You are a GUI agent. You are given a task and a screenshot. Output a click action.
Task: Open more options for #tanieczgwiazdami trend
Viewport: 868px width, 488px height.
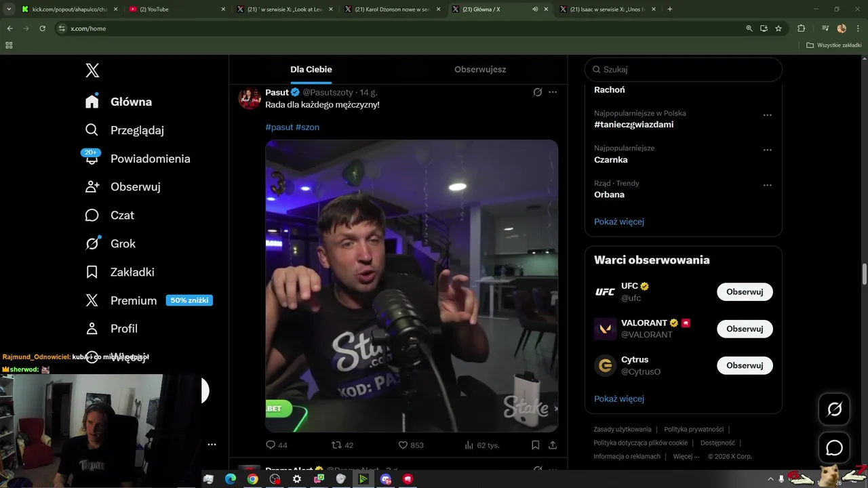tap(768, 115)
